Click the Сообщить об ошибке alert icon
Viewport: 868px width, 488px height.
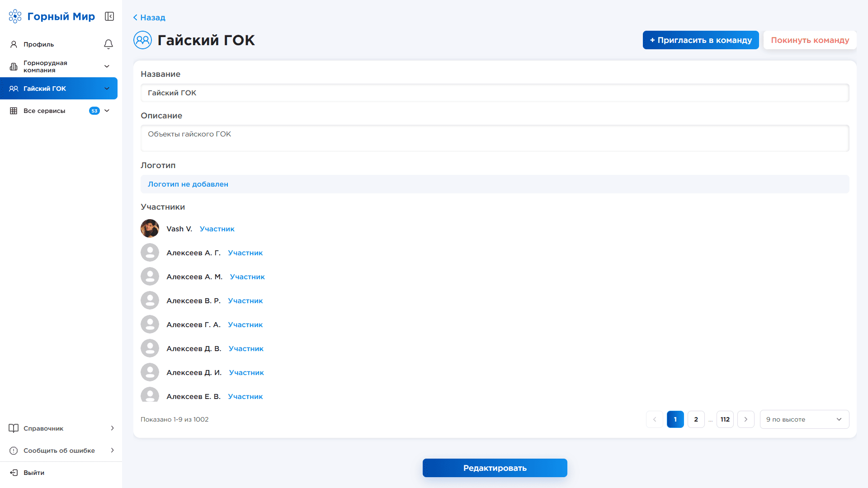coord(14,450)
